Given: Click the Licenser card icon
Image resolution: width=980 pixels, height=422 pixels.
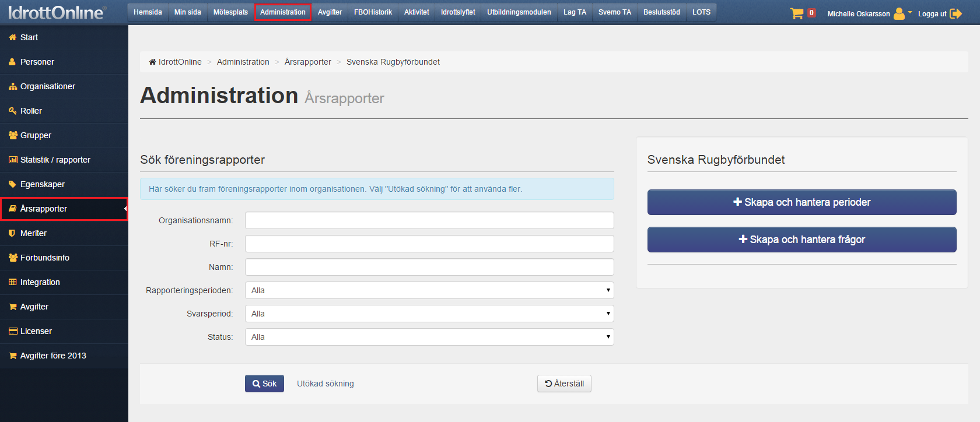Looking at the screenshot, I should tap(13, 331).
